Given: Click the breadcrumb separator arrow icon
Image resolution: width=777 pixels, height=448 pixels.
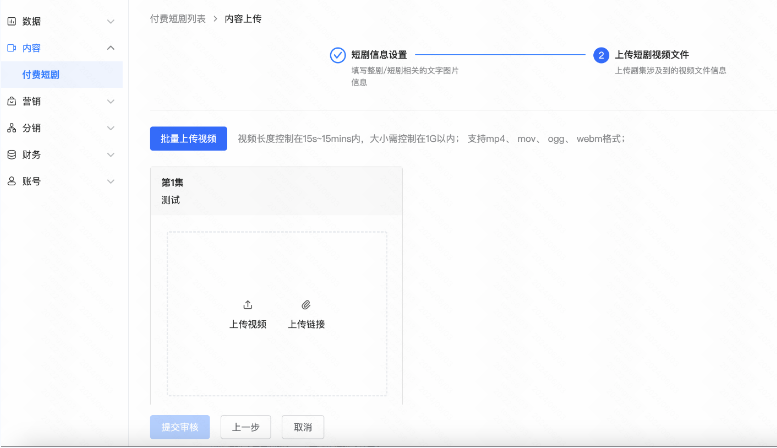Looking at the screenshot, I should (x=215, y=19).
